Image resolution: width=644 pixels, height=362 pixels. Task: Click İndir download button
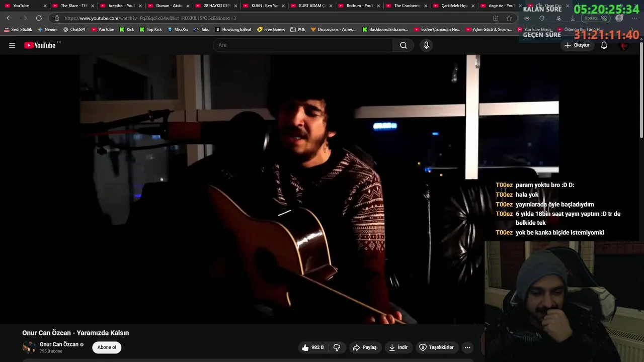(398, 347)
